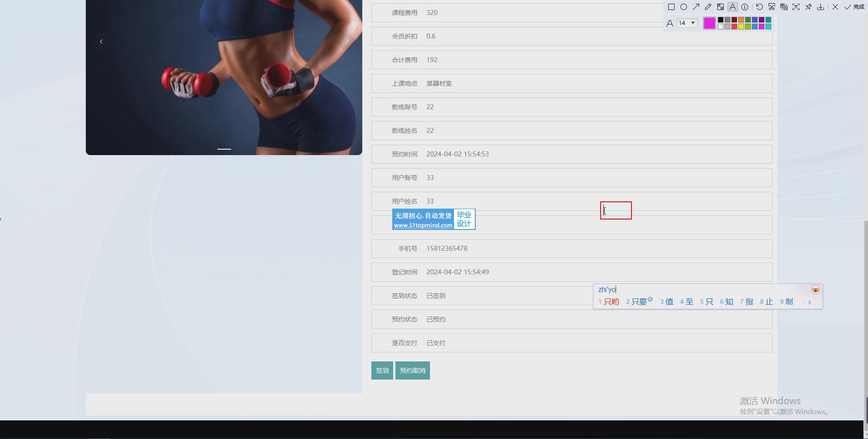Click 完成 to finish the screenshot
Screen dimensions: 868x439
click(854, 7)
